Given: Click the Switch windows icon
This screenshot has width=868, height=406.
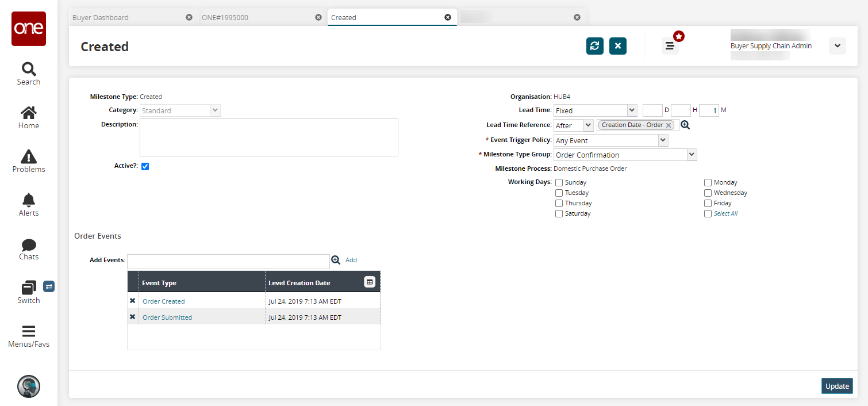Looking at the screenshot, I should pyautogui.click(x=28, y=287).
